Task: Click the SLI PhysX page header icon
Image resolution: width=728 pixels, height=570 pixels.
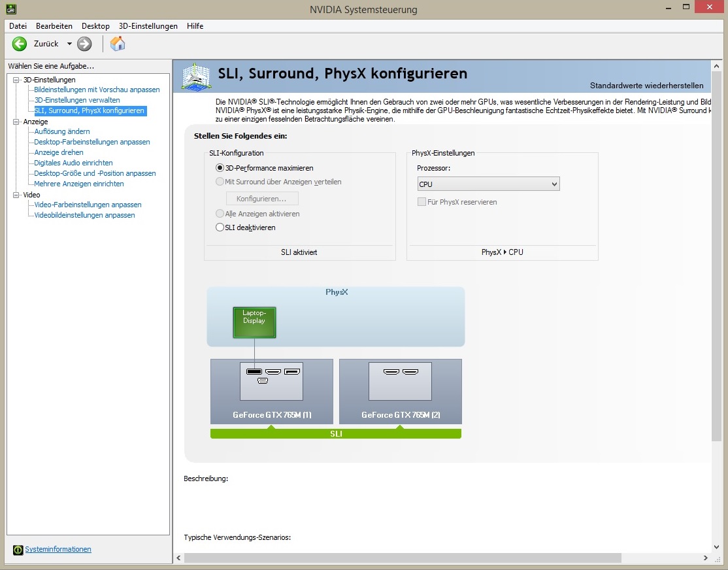Action: [197, 76]
